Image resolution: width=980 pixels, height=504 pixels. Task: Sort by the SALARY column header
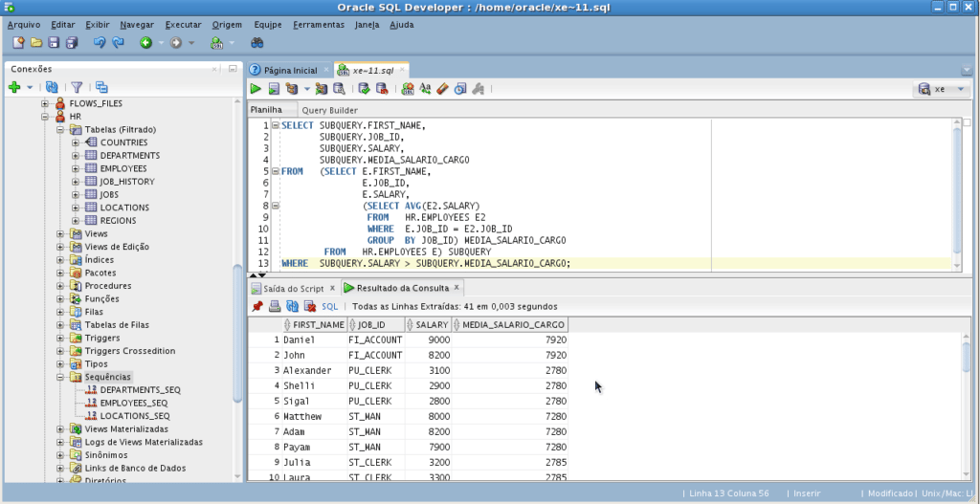[432, 325]
